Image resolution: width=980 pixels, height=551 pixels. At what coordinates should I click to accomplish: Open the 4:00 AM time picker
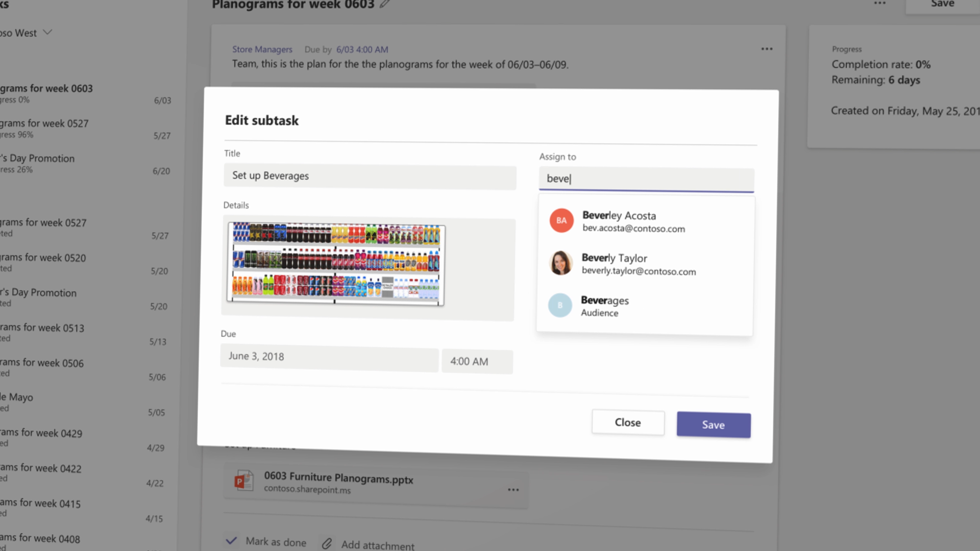(477, 362)
